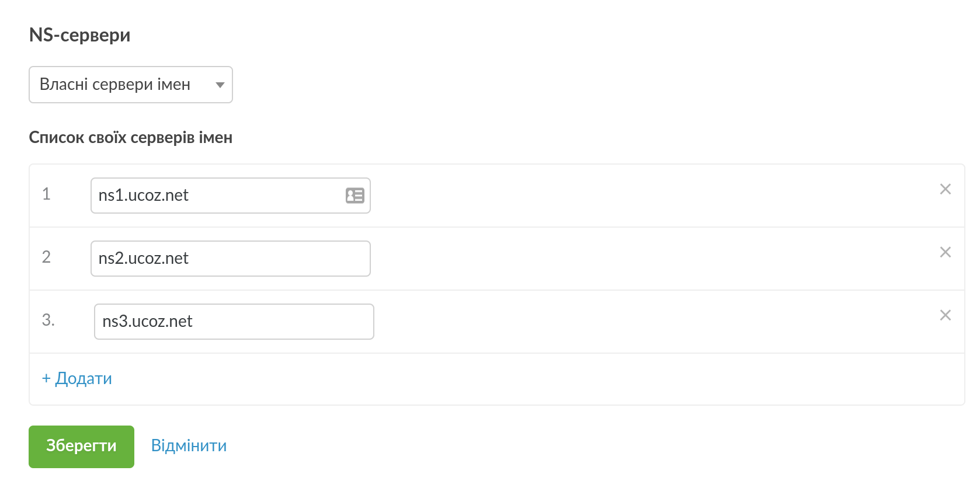
Task: Click the 'NS-сервери' section heading
Action: [79, 35]
